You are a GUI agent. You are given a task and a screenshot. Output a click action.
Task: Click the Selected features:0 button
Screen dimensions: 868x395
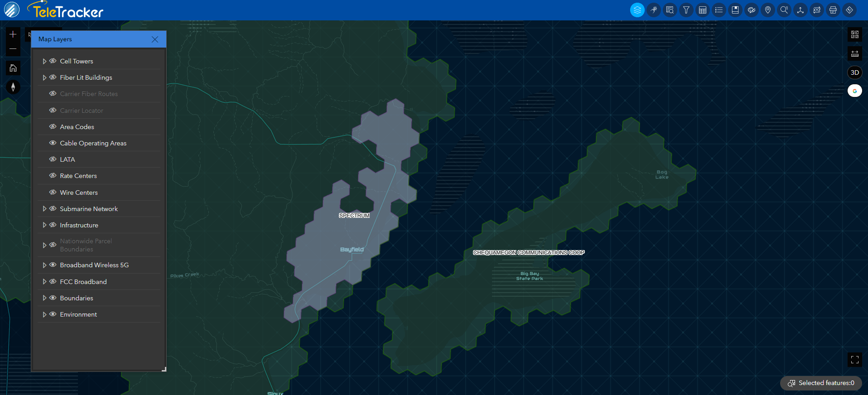[821, 383]
